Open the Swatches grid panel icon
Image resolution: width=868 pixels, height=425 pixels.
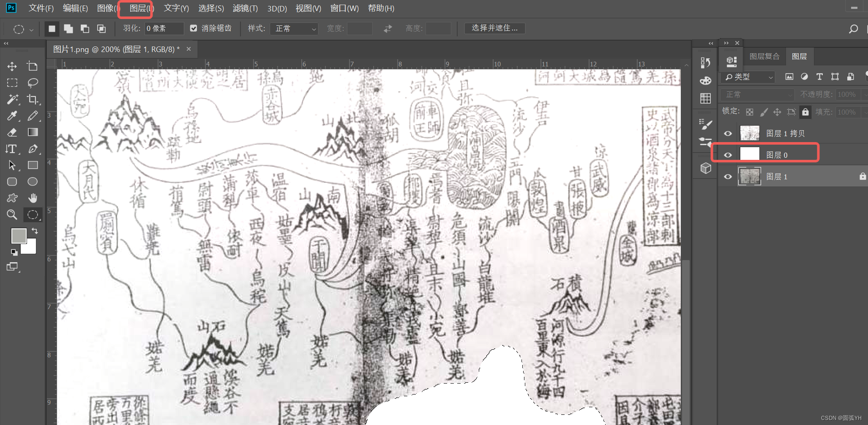click(705, 98)
